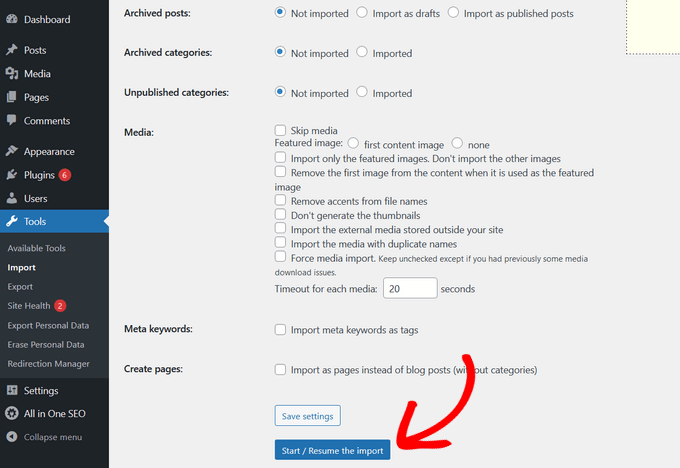
Task: Click the Appearance paintbrush icon
Action: [12, 152]
